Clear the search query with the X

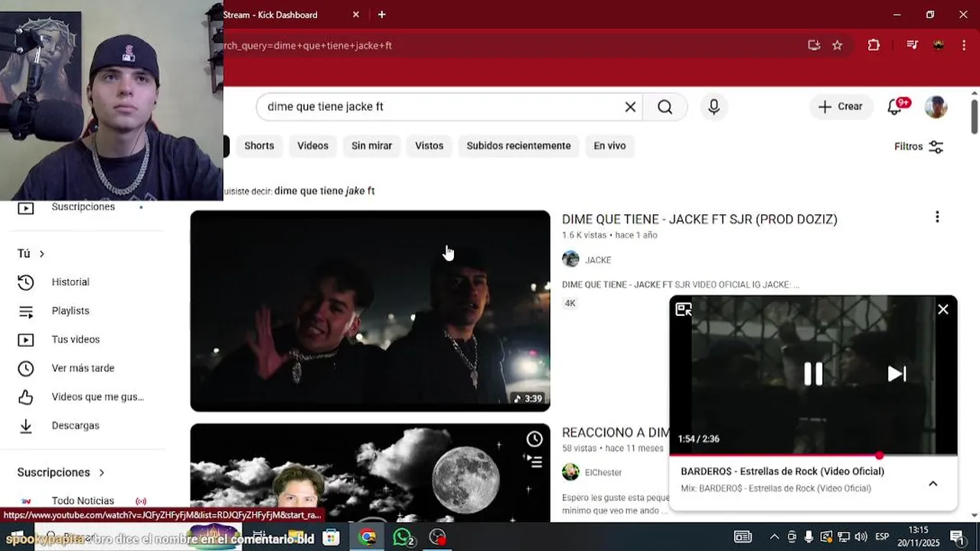(x=630, y=106)
